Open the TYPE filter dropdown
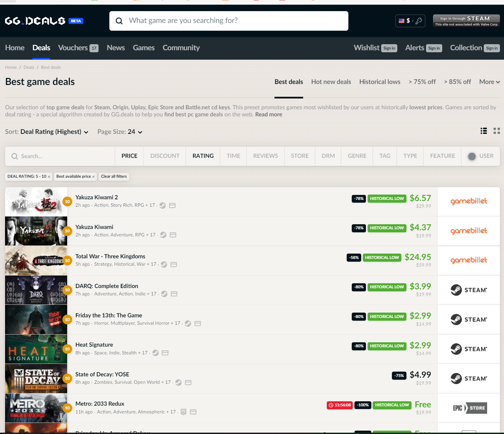The width and height of the screenshot is (504, 434). (x=410, y=156)
